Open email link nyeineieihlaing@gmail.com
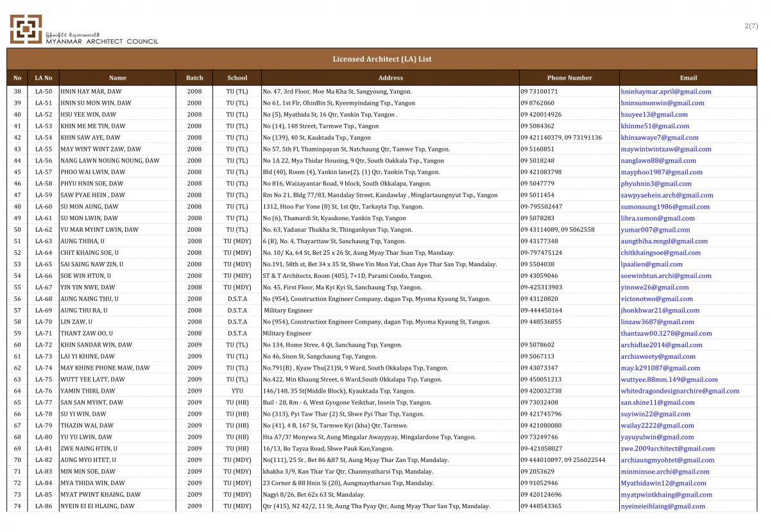The width and height of the screenshot is (770, 532). point(663,506)
